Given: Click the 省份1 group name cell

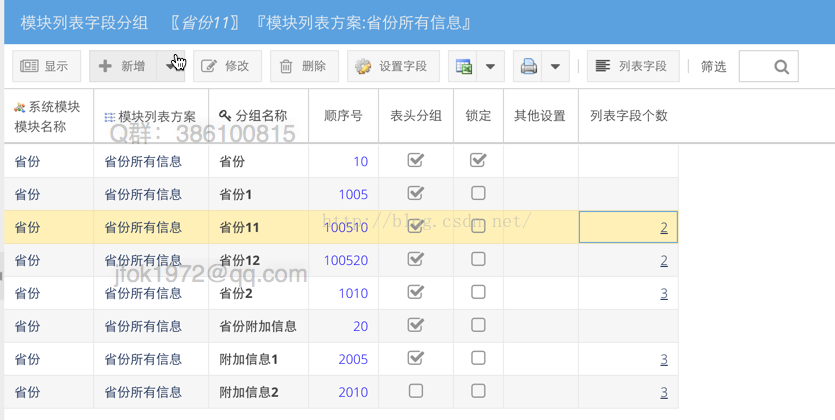Looking at the screenshot, I should [258, 194].
